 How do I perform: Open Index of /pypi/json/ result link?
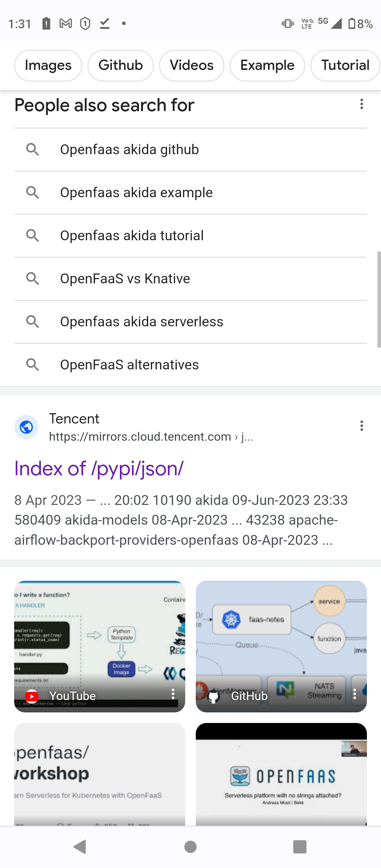click(x=99, y=469)
